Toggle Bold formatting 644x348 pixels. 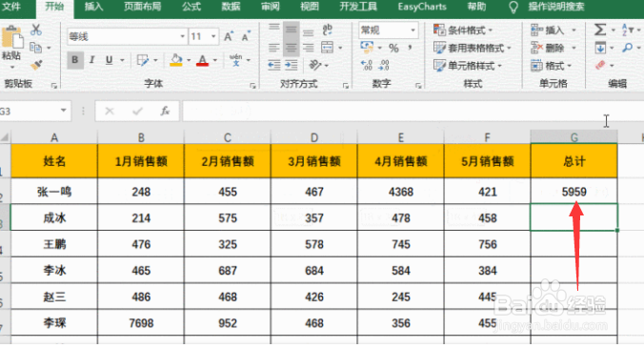pyautogui.click(x=74, y=60)
